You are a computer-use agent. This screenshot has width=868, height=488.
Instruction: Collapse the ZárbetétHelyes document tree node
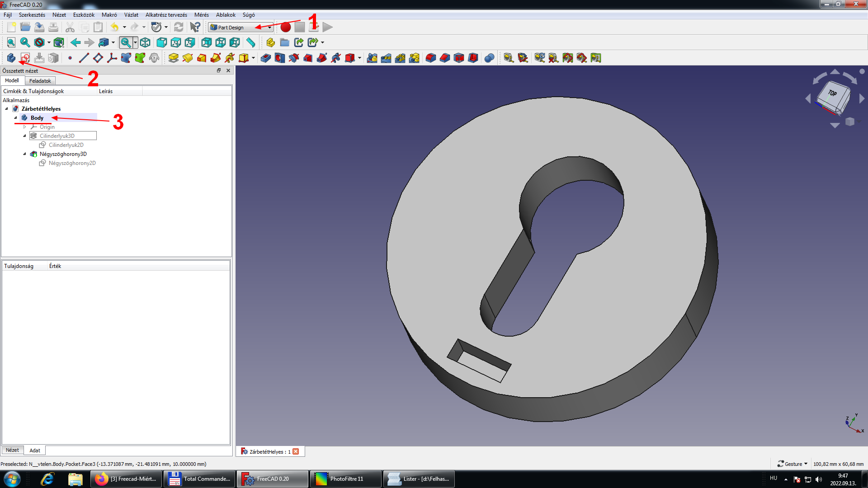tap(6, 109)
